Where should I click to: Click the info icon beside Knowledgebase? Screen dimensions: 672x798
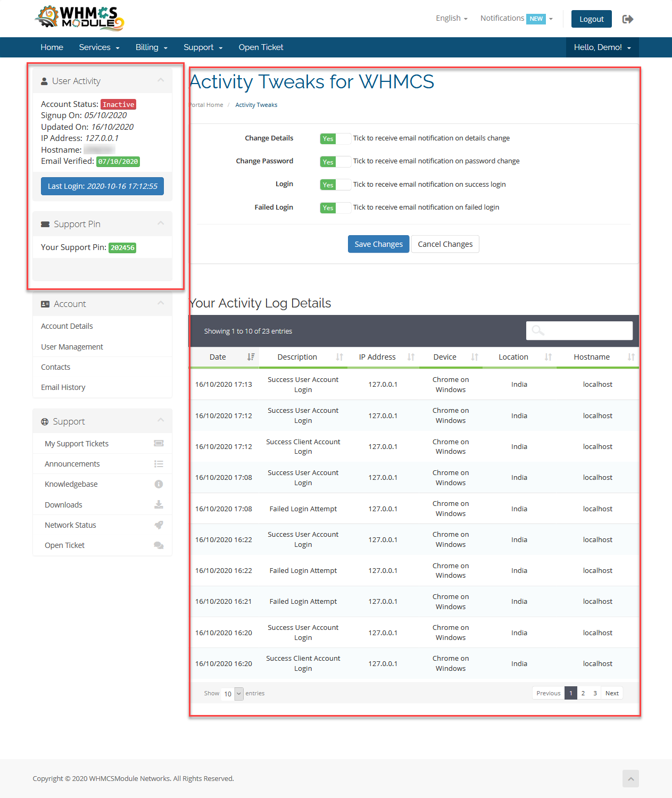pos(159,484)
